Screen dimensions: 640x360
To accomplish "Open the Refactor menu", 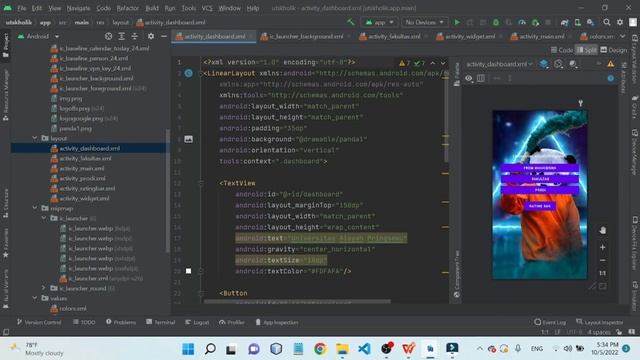I will 127,8.
